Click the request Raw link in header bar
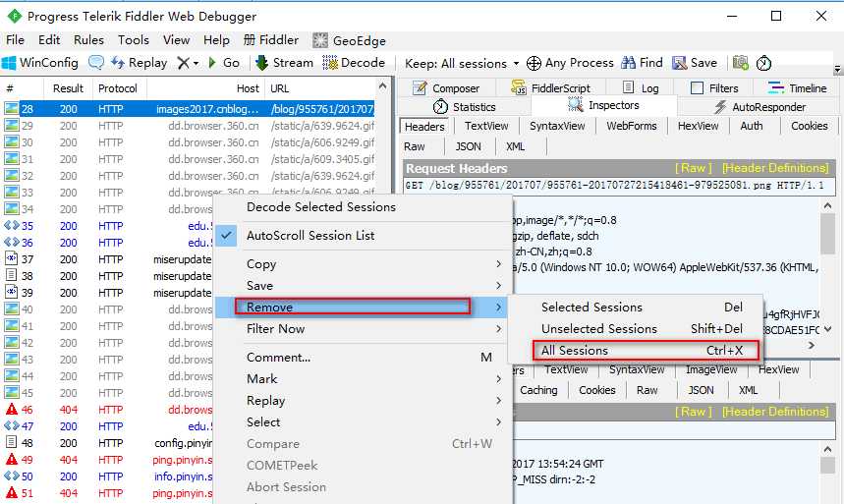 694,168
